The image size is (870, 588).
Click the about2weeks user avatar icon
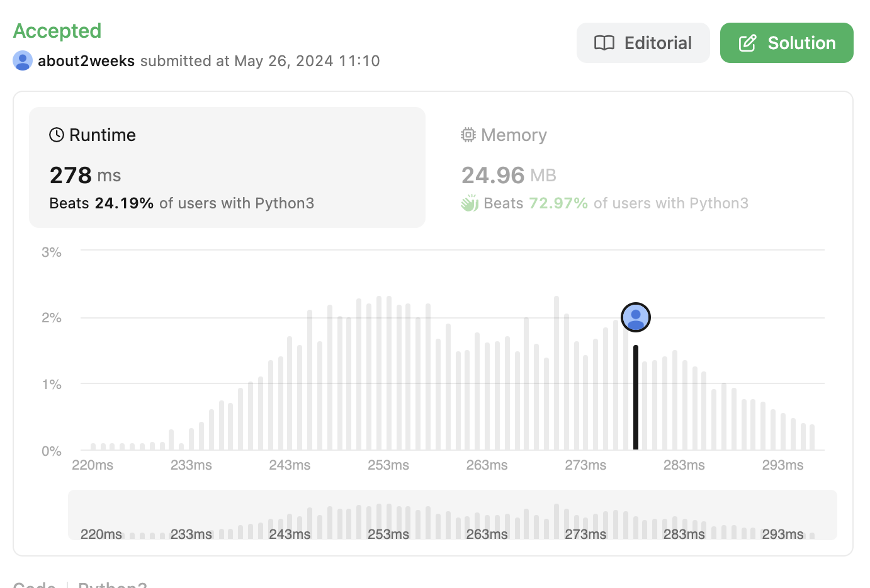click(23, 60)
